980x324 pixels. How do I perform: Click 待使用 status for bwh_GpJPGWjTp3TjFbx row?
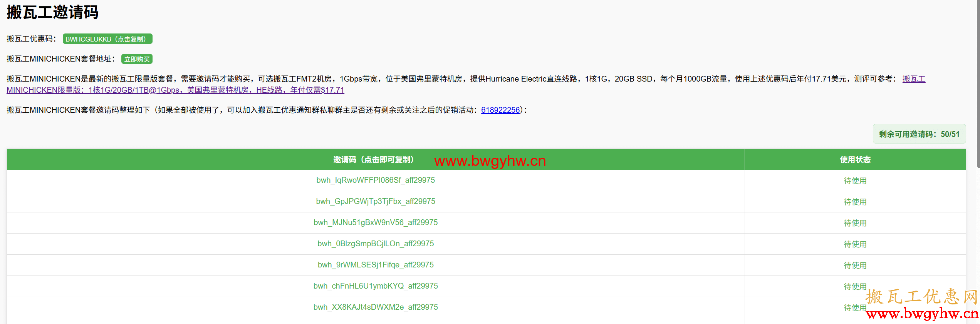coord(855,202)
